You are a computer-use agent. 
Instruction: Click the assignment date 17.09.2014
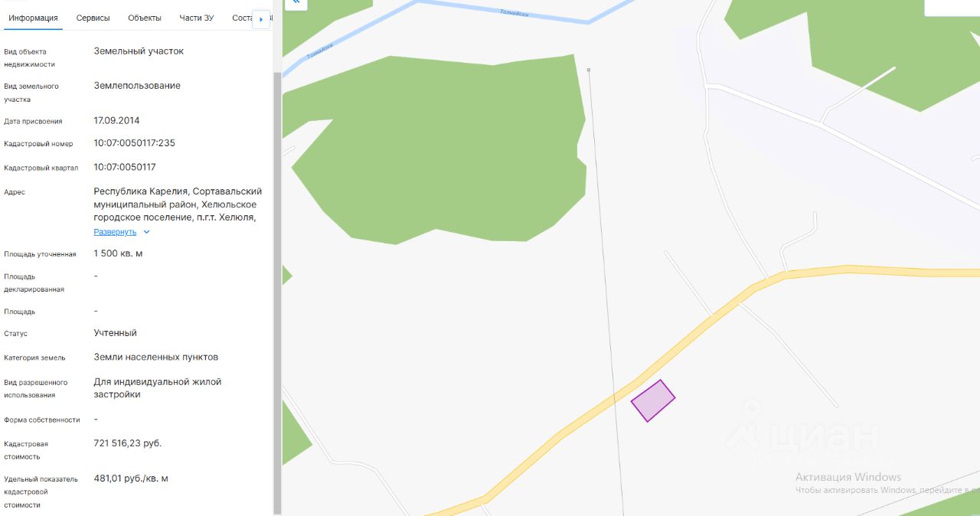point(116,120)
